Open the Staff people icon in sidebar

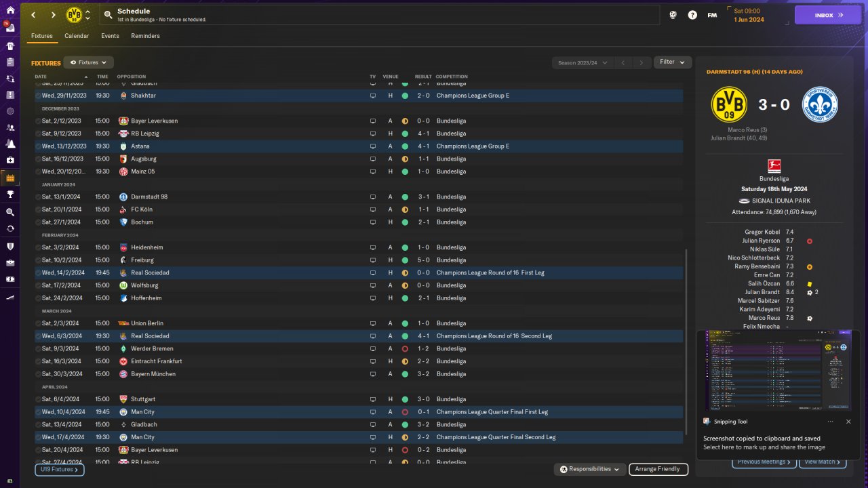(9, 127)
